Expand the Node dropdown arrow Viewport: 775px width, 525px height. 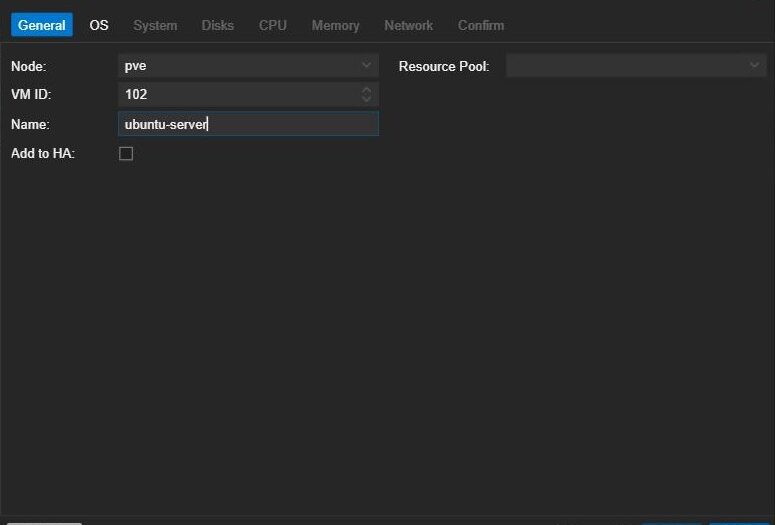click(366, 65)
